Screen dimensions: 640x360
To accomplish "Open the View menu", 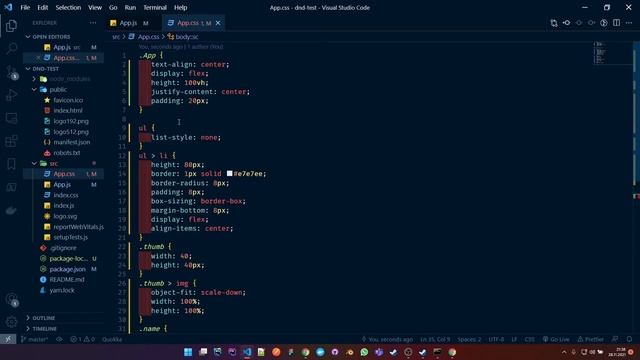I will coord(95,7).
